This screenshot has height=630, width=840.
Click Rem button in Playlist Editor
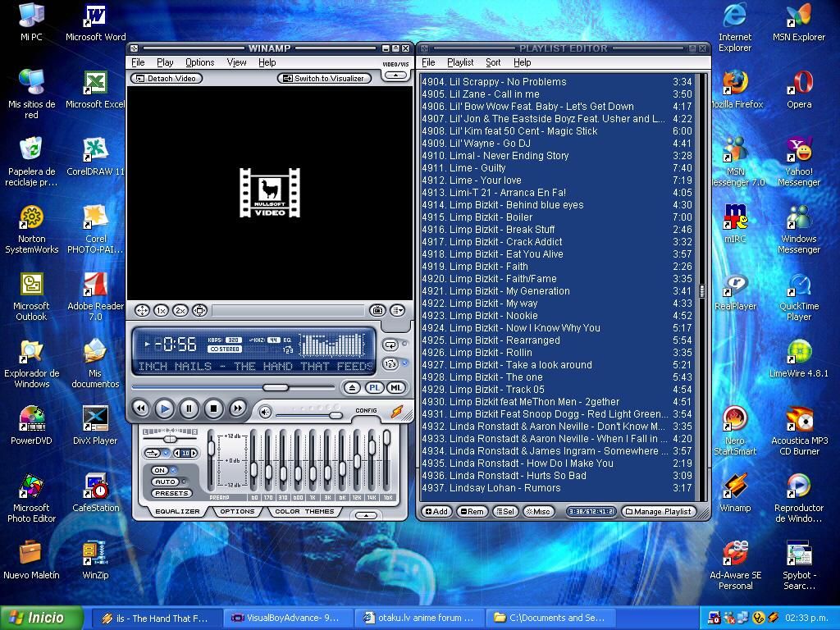[472, 512]
